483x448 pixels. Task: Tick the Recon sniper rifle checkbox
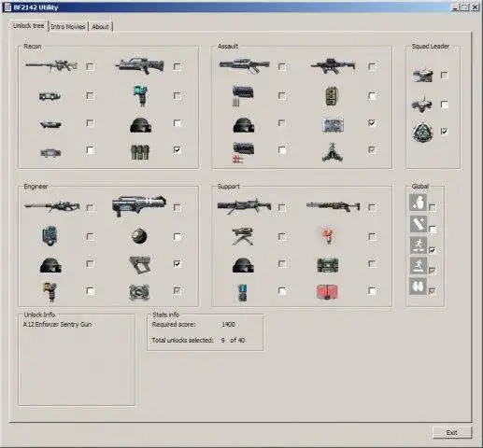tap(90, 66)
